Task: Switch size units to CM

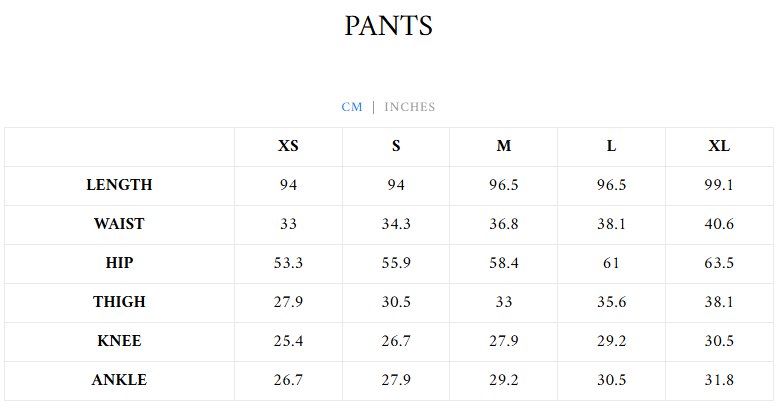Action: (x=352, y=107)
